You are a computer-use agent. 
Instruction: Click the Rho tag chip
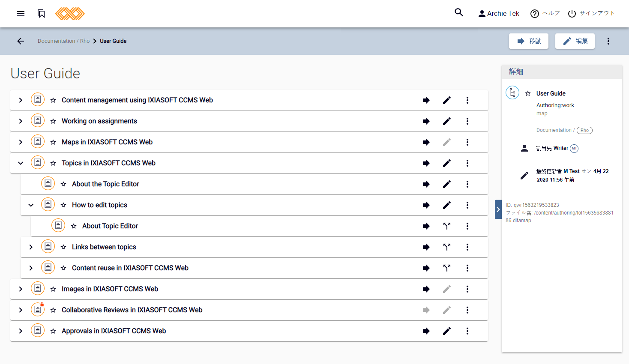point(584,130)
